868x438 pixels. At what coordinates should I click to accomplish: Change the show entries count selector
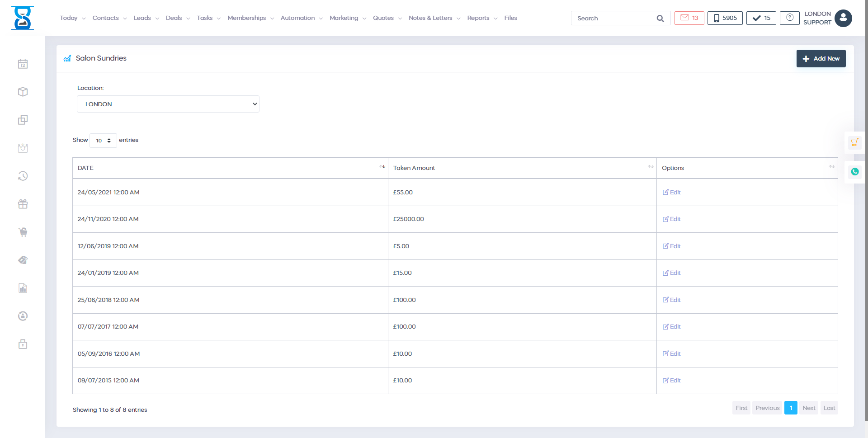pyautogui.click(x=103, y=141)
